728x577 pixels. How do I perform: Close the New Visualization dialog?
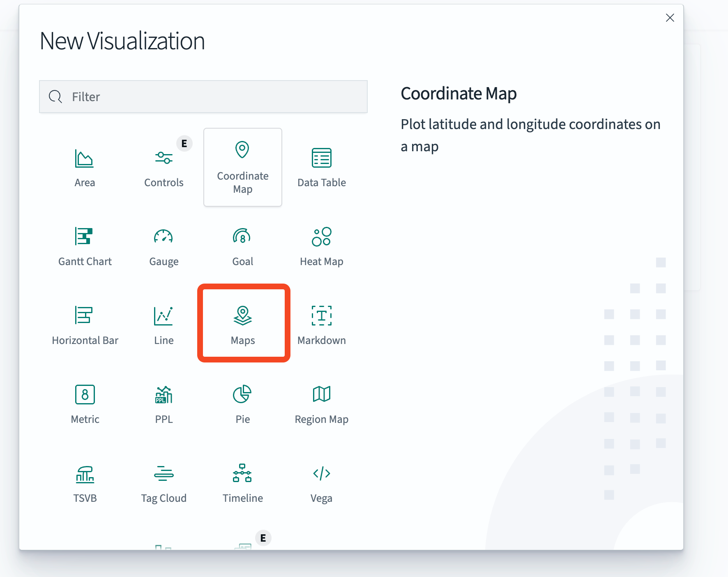tap(670, 18)
